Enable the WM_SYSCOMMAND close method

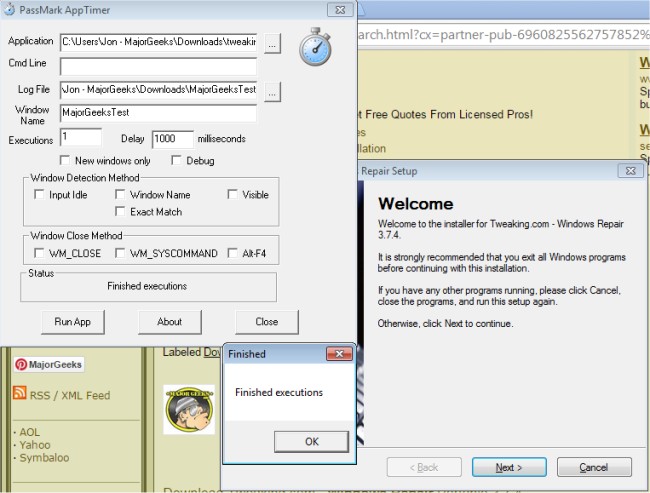coord(120,253)
